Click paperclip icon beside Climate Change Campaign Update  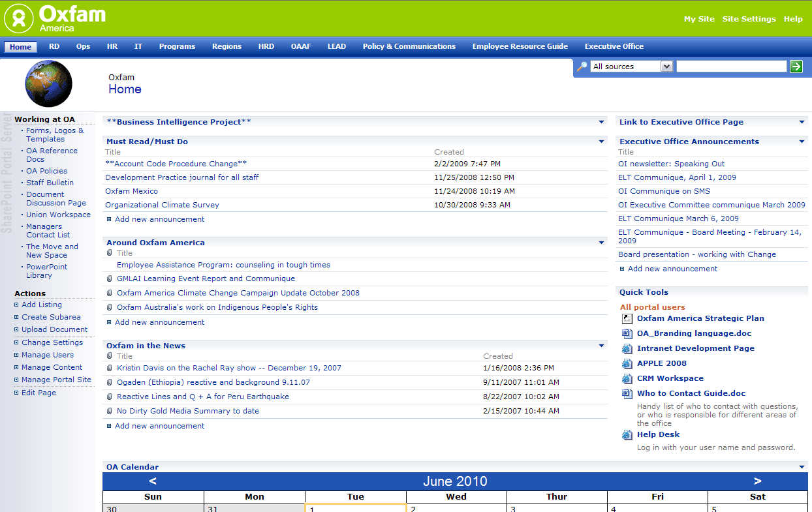pyautogui.click(x=110, y=293)
